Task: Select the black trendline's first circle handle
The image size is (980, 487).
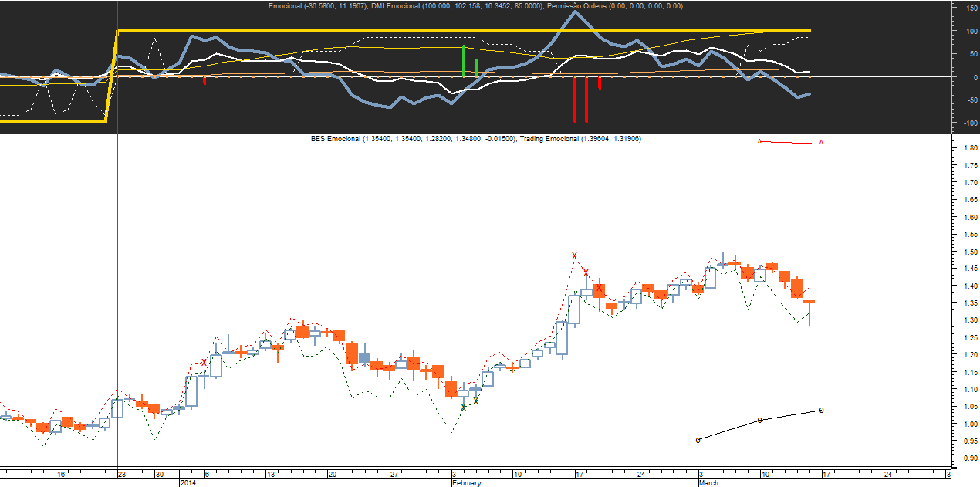Action: tap(698, 440)
